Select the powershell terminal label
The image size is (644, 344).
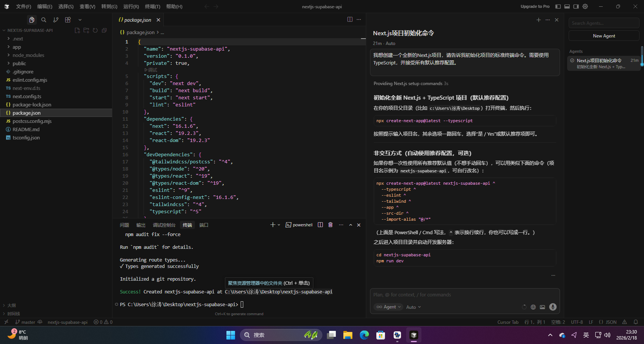pyautogui.click(x=299, y=225)
